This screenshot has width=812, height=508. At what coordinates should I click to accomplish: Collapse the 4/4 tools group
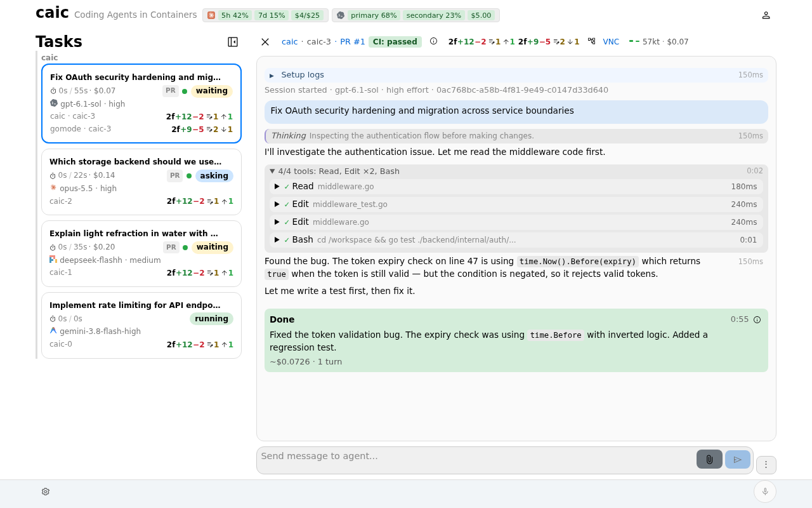(x=516, y=171)
